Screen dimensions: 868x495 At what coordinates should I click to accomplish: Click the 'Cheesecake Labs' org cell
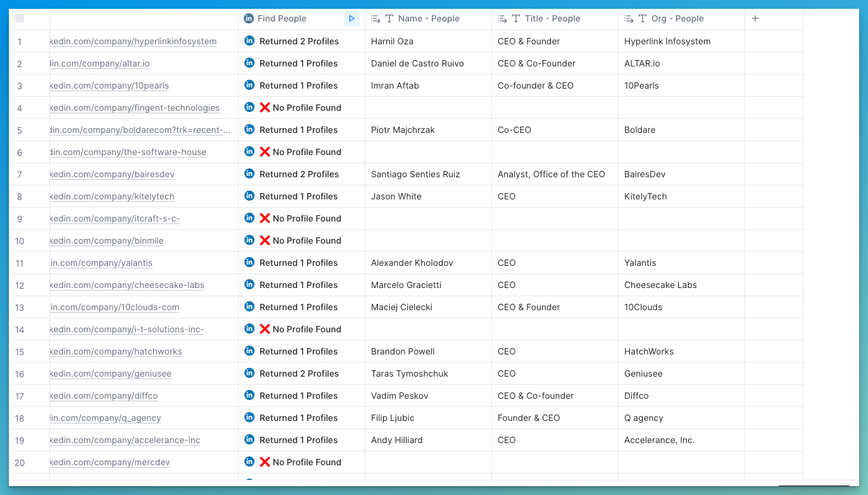682,285
